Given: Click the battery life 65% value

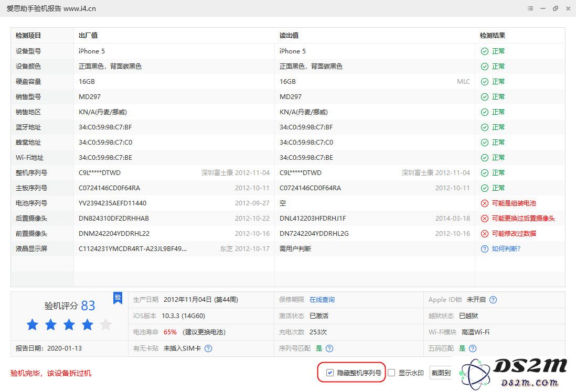Looking at the screenshot, I should [x=170, y=332].
